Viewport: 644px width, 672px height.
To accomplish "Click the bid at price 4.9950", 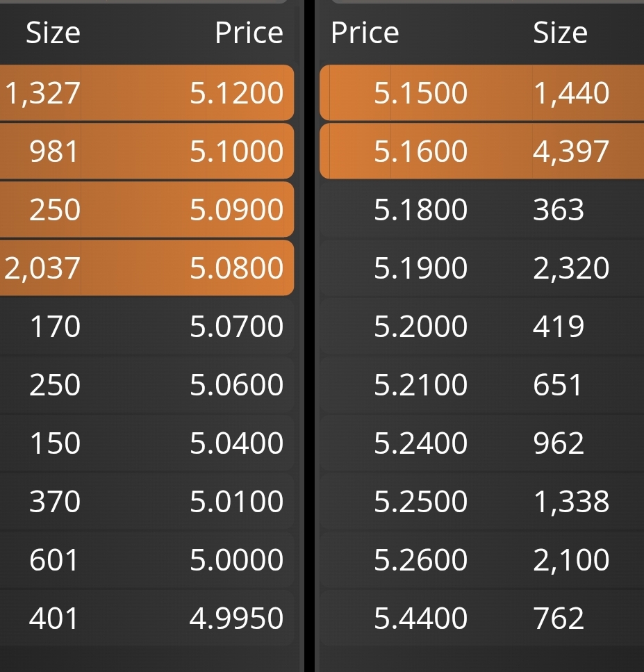I will coord(147,618).
